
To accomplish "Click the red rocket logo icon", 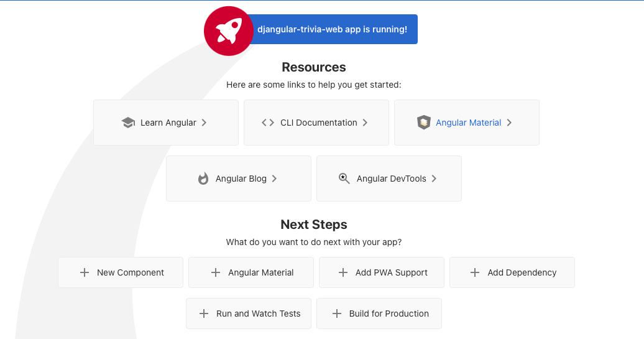I will click(x=229, y=31).
